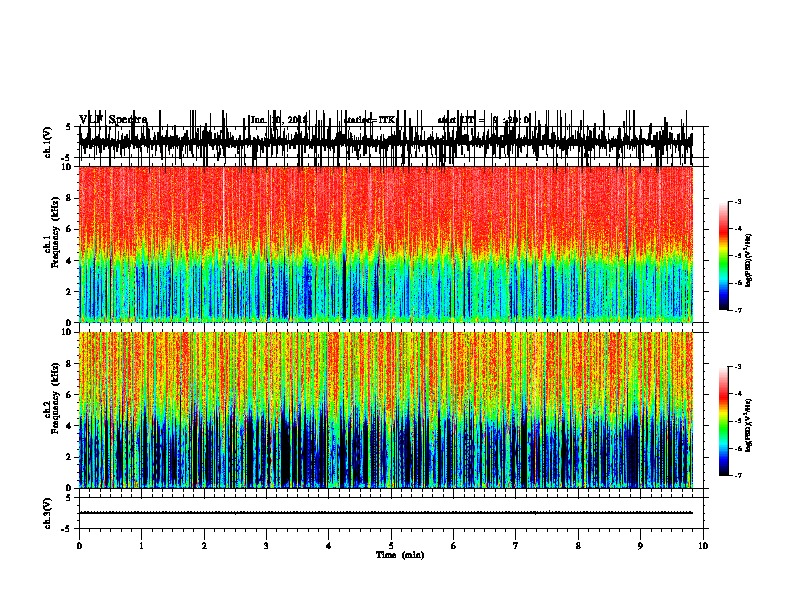The width and height of the screenshot is (792, 612).
Task: Click the 'ch.3(V)' axis label
Action: pyautogui.click(x=48, y=513)
